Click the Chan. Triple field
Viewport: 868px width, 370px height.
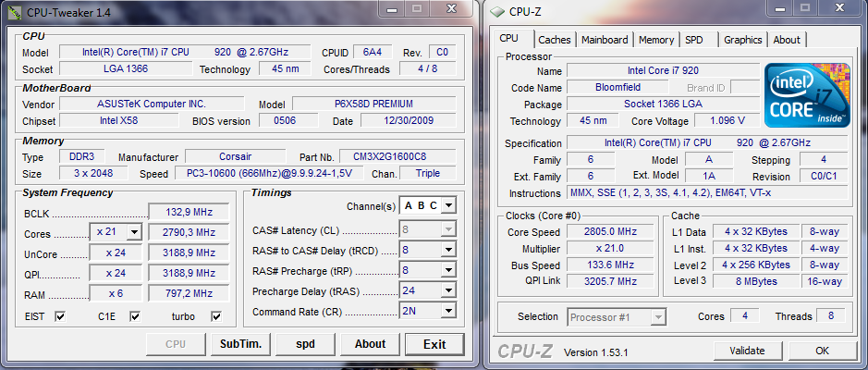pyautogui.click(x=428, y=173)
